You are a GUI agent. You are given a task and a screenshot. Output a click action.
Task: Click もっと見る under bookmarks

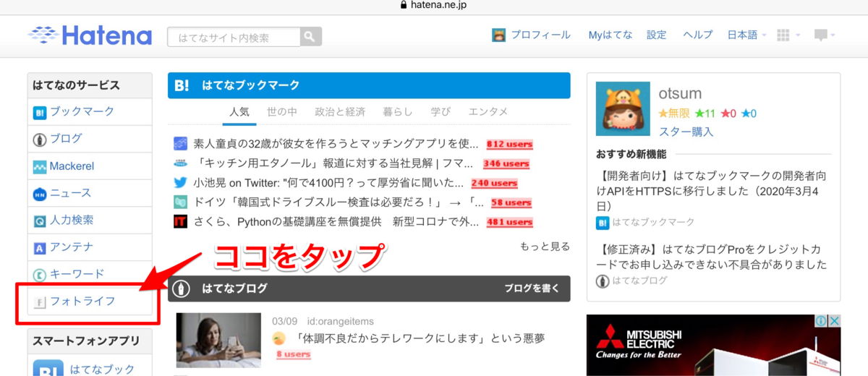pos(545,247)
